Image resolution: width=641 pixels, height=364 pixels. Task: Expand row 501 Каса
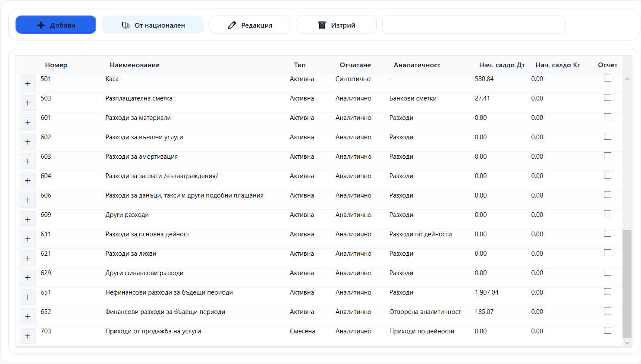point(28,84)
